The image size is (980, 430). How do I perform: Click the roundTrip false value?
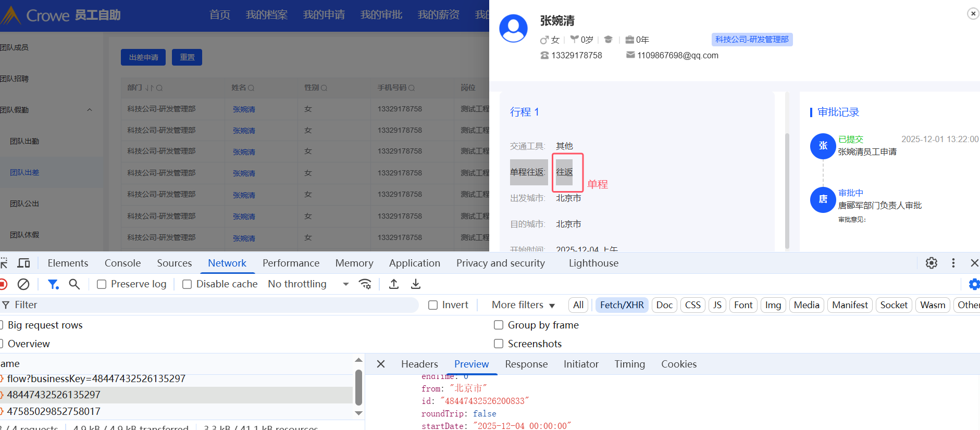[485, 414]
